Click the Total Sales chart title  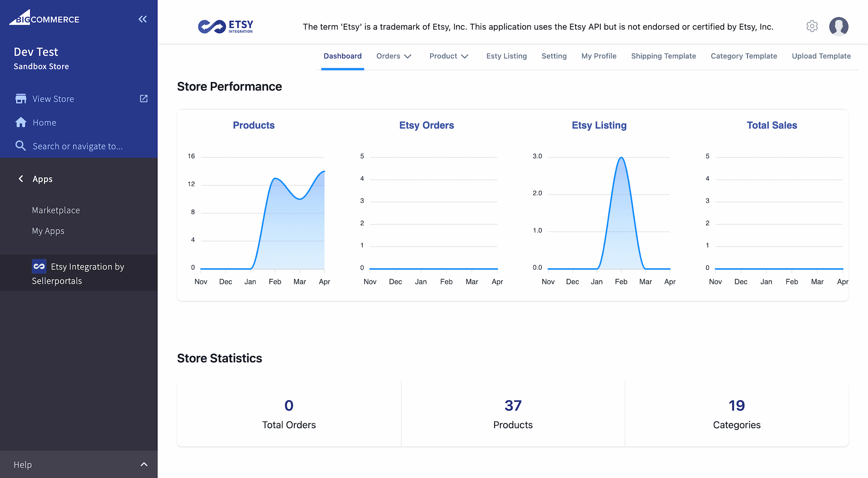(x=772, y=125)
